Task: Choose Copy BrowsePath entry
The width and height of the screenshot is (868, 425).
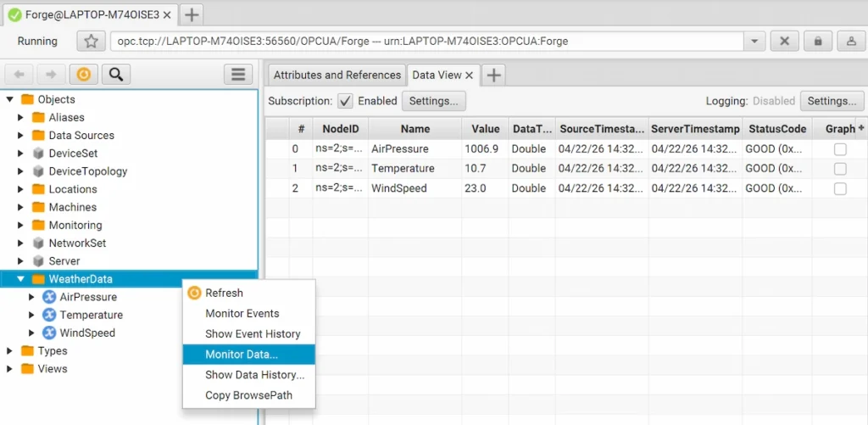Action: (249, 395)
